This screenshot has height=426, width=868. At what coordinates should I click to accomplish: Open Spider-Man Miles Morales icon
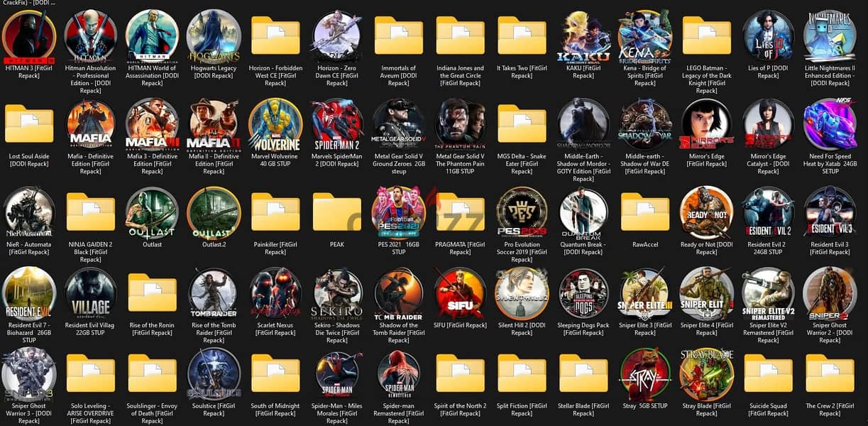tap(337, 374)
